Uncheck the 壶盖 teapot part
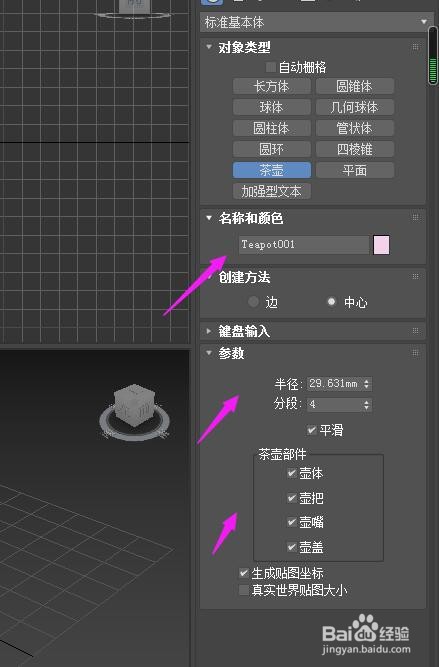 click(292, 547)
